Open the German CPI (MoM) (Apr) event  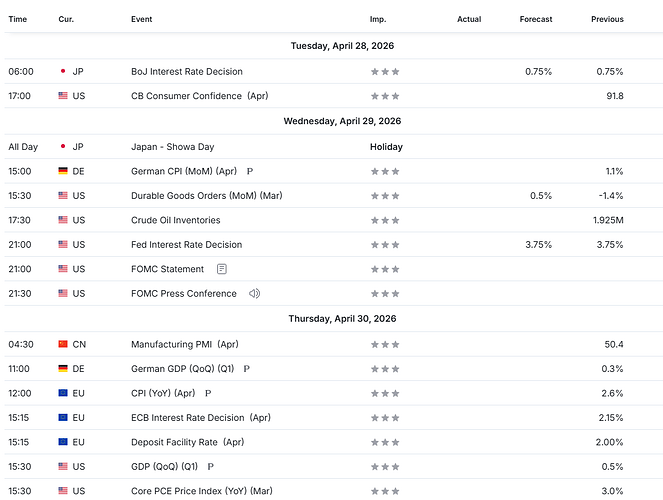pyautogui.click(x=184, y=171)
